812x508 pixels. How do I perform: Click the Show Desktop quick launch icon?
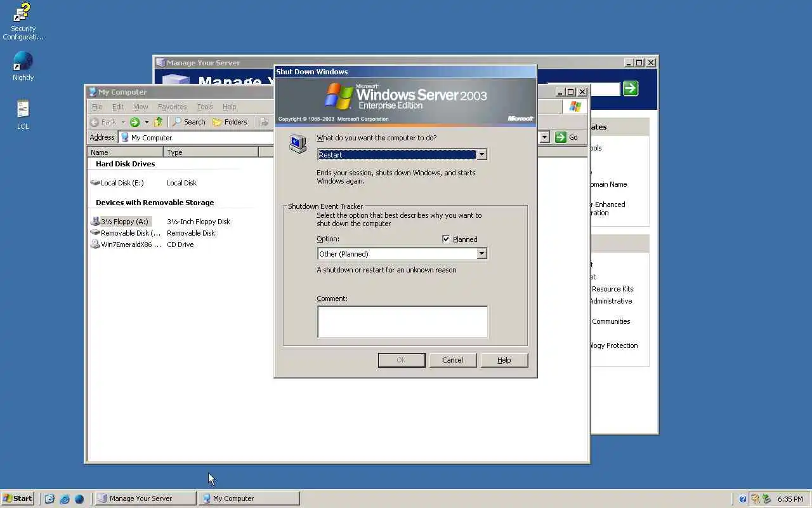pos(49,498)
